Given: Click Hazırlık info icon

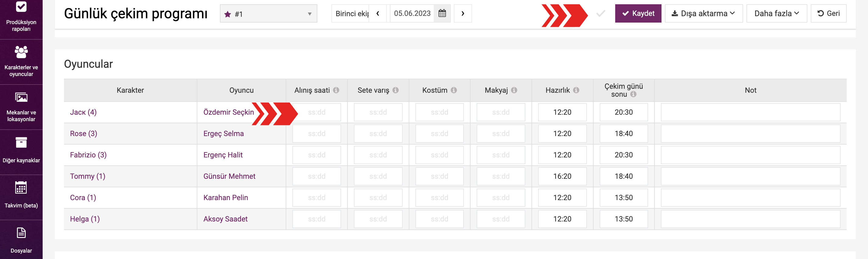Looking at the screenshot, I should 576,90.
